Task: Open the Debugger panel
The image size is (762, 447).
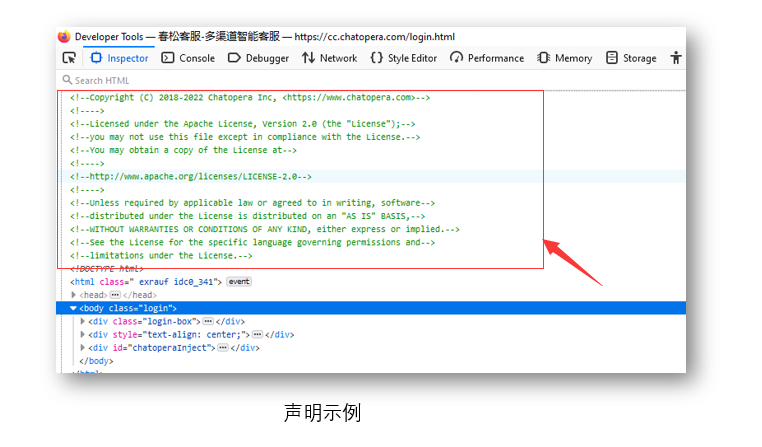Action: coord(258,58)
